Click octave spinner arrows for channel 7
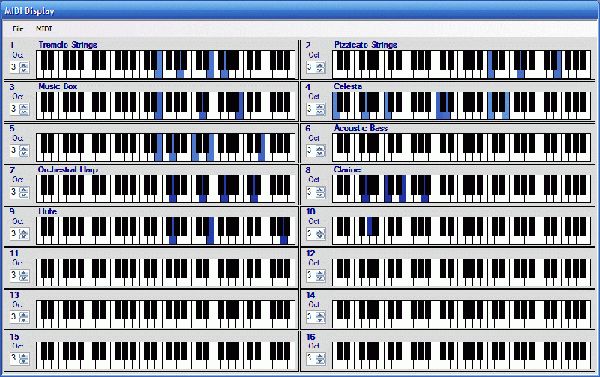 (24, 192)
